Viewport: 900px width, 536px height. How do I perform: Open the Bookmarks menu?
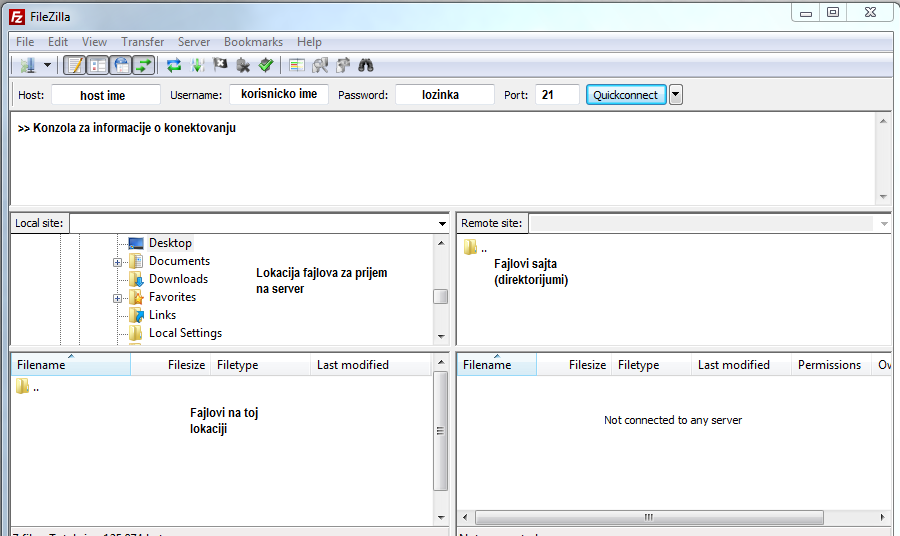point(253,42)
